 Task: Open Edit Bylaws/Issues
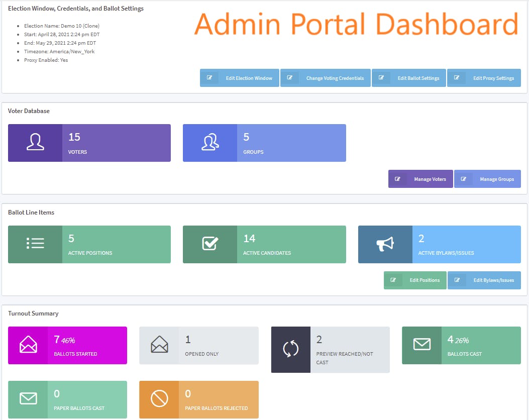(x=484, y=280)
